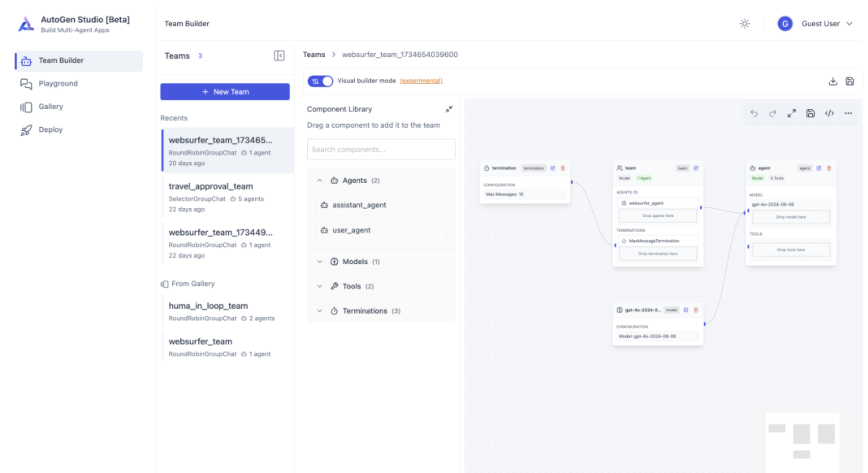Click the canvas minimap
This screenshot has height=473, width=868.
coord(802,442)
